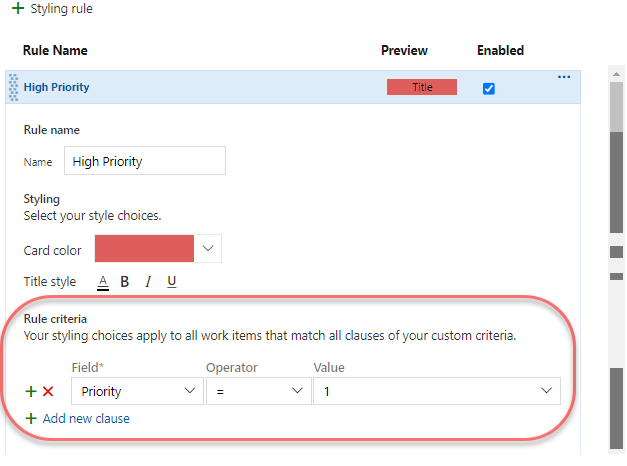
Task: Select the title font color A icon
Action: 103,282
